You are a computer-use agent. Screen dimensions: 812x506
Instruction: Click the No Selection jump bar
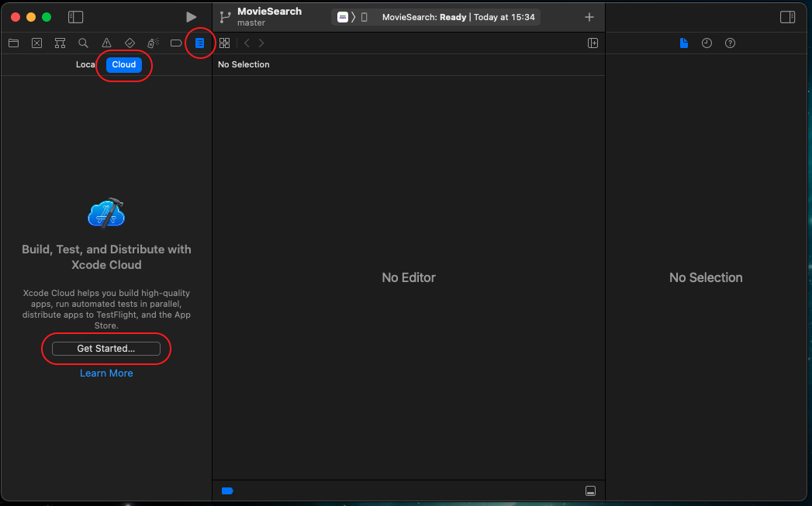click(244, 64)
